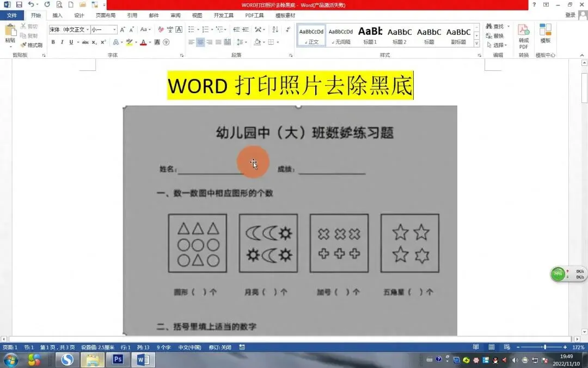Expand the font color dropdown arrow

click(150, 42)
